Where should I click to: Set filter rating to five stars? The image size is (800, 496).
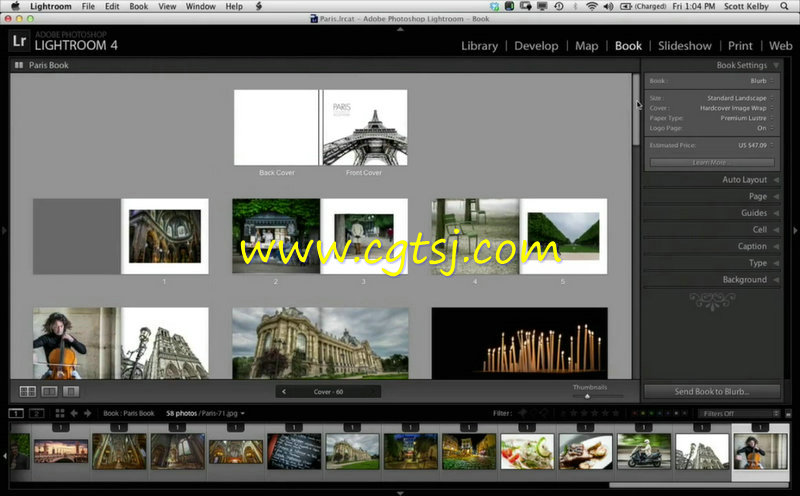click(616, 413)
